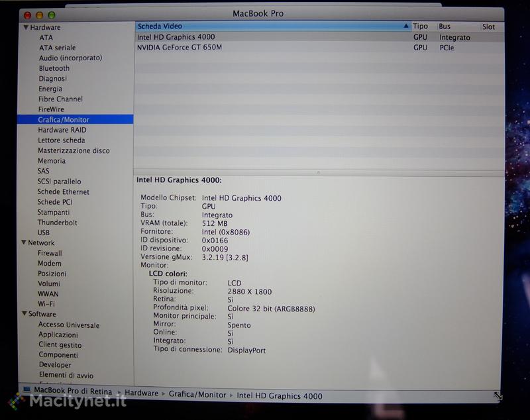This screenshot has width=530, height=420.
Task: Open WWAN under Network
Action: tap(48, 293)
